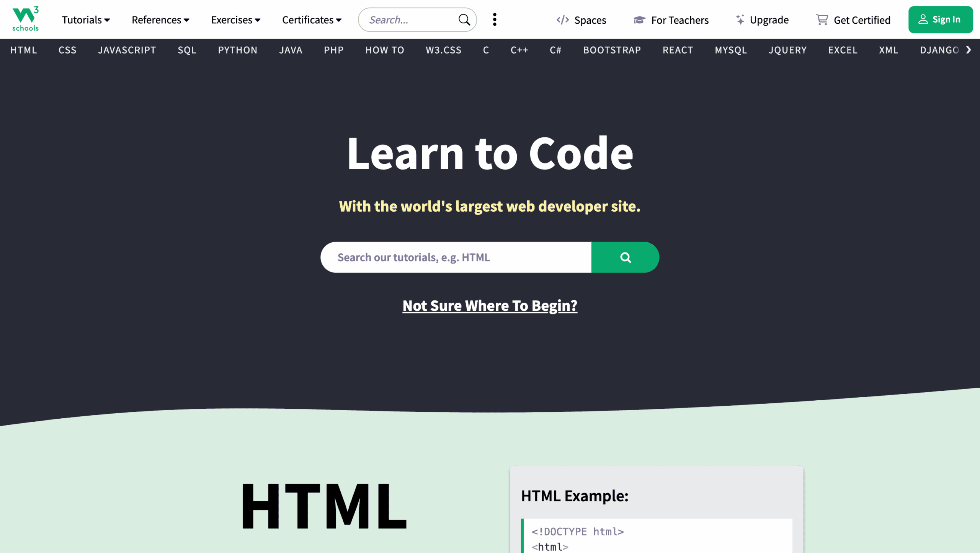This screenshot has height=553, width=980.
Task: Click the Upgrade sparkle icon
Action: point(740,18)
